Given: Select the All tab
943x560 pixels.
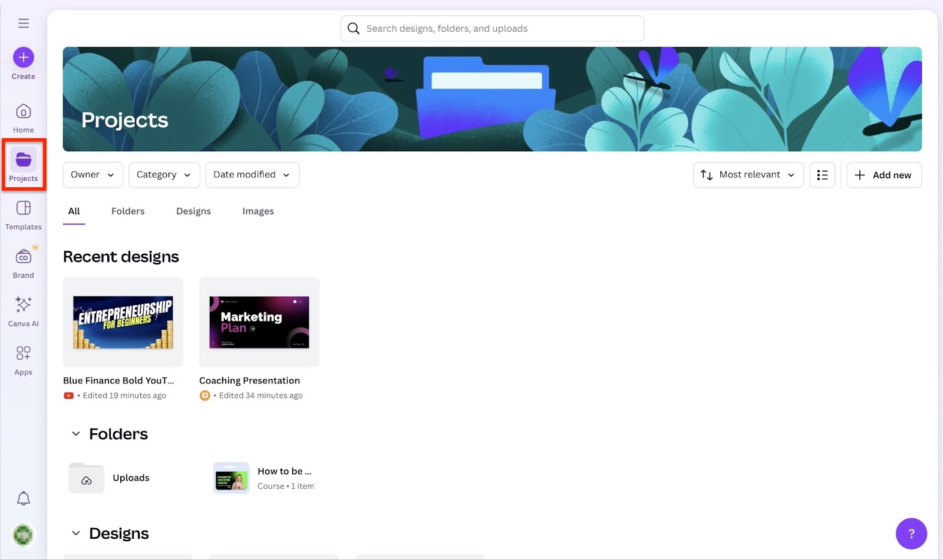Looking at the screenshot, I should (x=74, y=211).
